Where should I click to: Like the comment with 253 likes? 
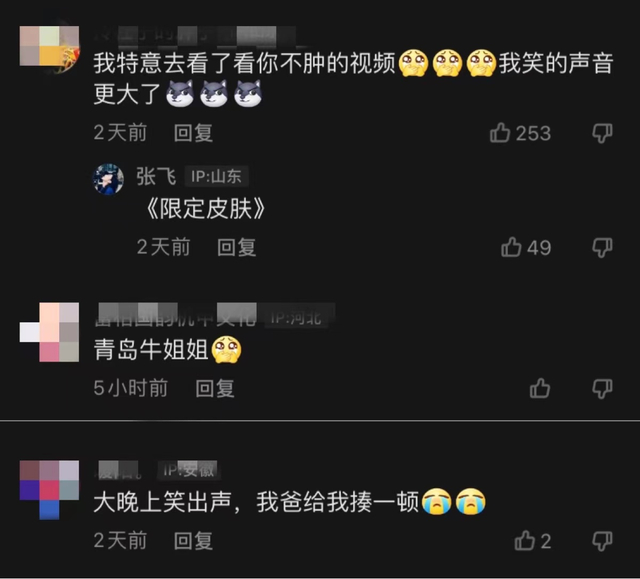tap(500, 133)
